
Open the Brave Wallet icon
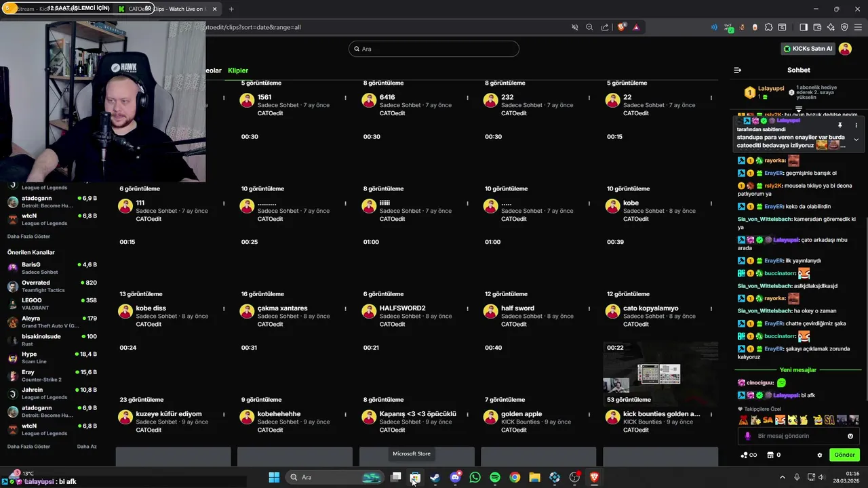click(x=817, y=27)
